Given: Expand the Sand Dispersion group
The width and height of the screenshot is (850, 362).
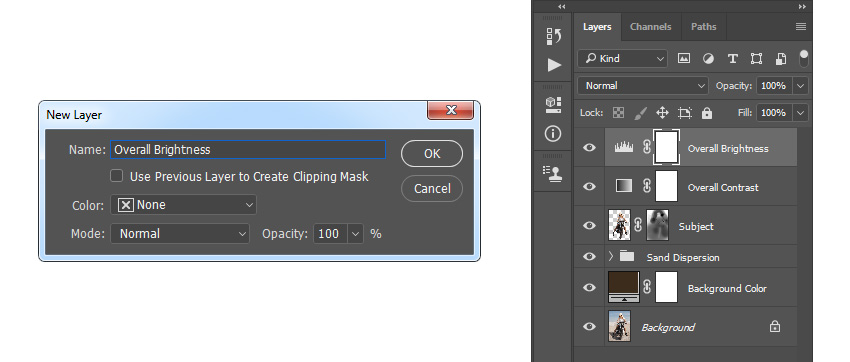Looking at the screenshot, I should [x=611, y=256].
